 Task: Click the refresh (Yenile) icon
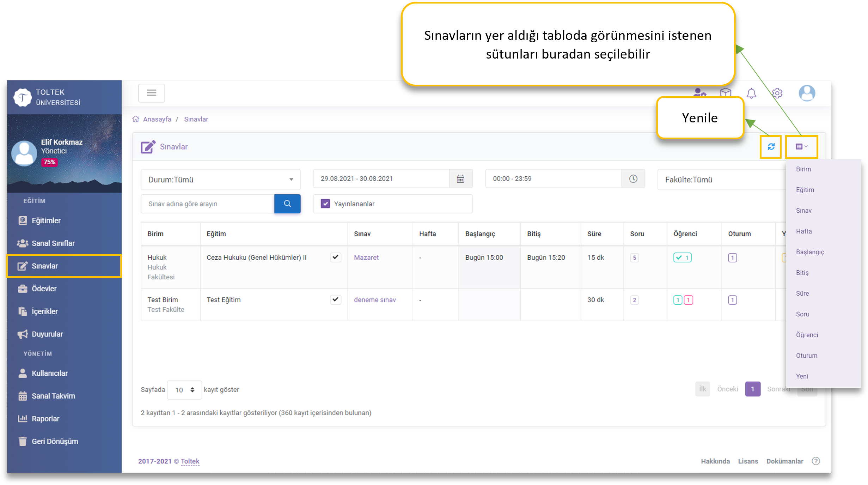point(771,147)
